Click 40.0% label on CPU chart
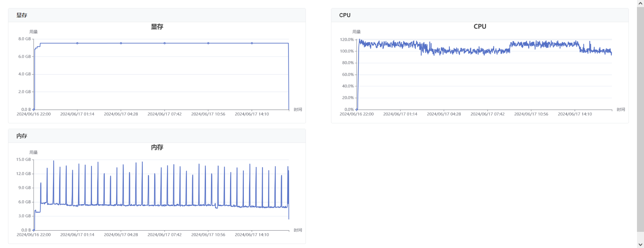Viewport: 644px width, 248px height. click(x=348, y=86)
